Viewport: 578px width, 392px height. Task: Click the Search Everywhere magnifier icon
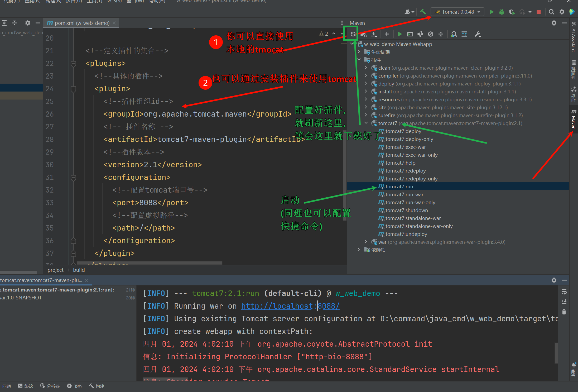coord(551,12)
